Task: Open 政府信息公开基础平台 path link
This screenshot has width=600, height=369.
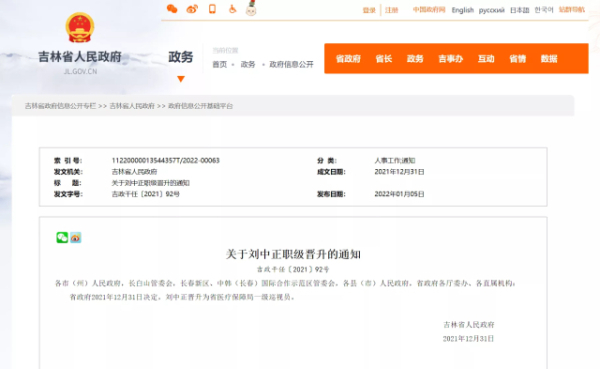Action: (201, 106)
